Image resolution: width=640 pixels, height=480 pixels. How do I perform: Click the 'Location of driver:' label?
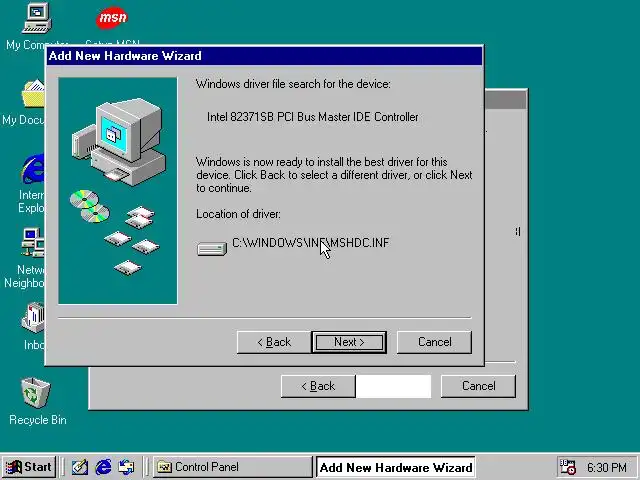click(x=238, y=214)
